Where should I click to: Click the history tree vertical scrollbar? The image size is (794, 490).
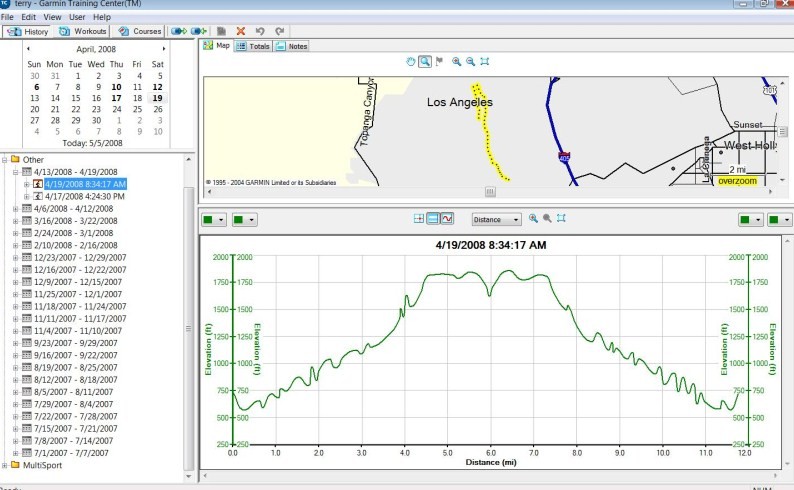[188, 328]
